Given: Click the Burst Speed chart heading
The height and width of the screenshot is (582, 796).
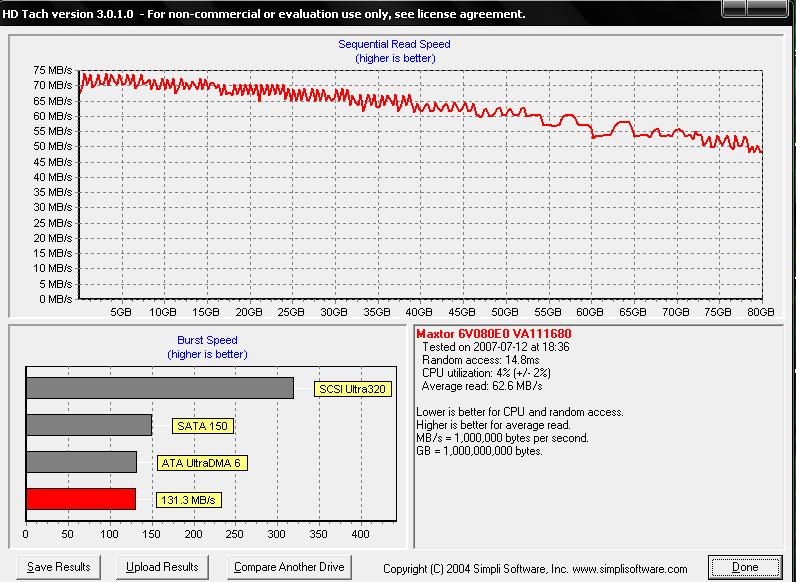Looking at the screenshot, I should (x=206, y=340).
